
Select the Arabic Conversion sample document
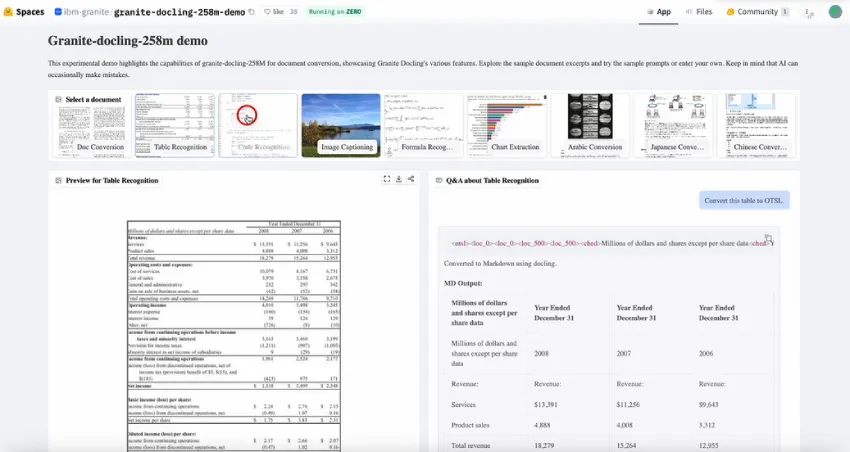590,126
